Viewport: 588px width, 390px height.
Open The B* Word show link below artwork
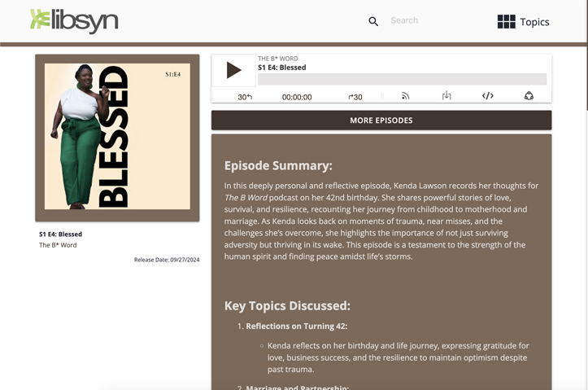[58, 245]
